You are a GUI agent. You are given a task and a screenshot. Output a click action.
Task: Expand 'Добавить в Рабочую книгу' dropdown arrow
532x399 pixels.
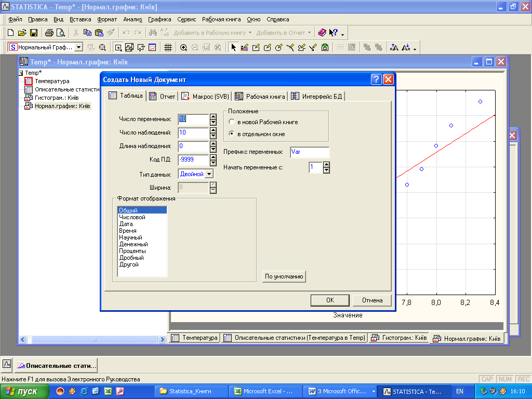tap(250, 33)
